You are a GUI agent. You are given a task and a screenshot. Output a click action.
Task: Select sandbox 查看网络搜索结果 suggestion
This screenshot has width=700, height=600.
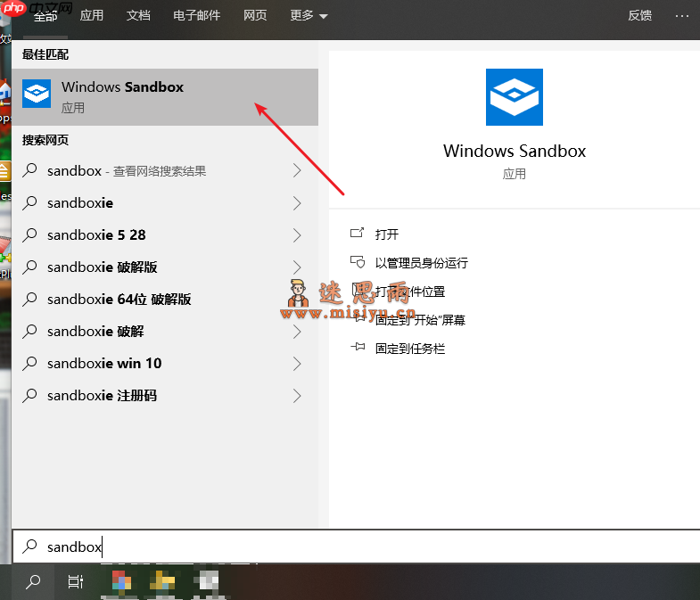tap(165, 170)
